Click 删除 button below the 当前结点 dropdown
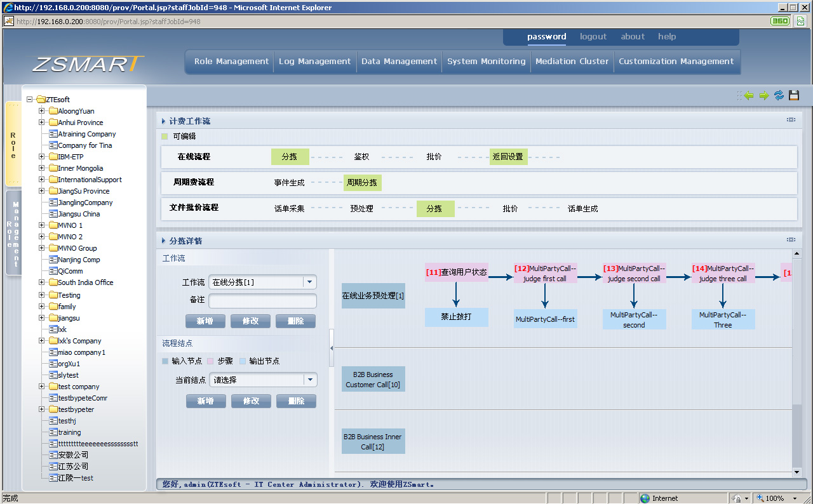This screenshot has width=813, height=504. point(295,401)
